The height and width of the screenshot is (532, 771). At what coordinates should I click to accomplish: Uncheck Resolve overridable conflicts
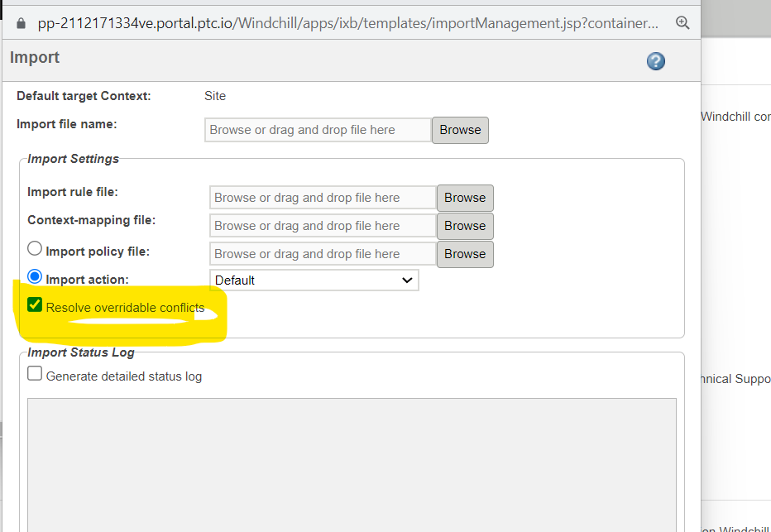click(34, 304)
